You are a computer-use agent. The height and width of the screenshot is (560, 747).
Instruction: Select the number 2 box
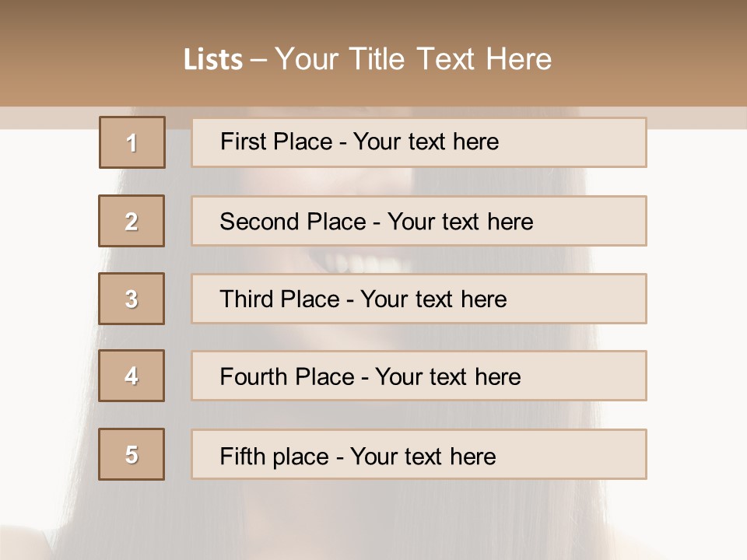[132, 221]
